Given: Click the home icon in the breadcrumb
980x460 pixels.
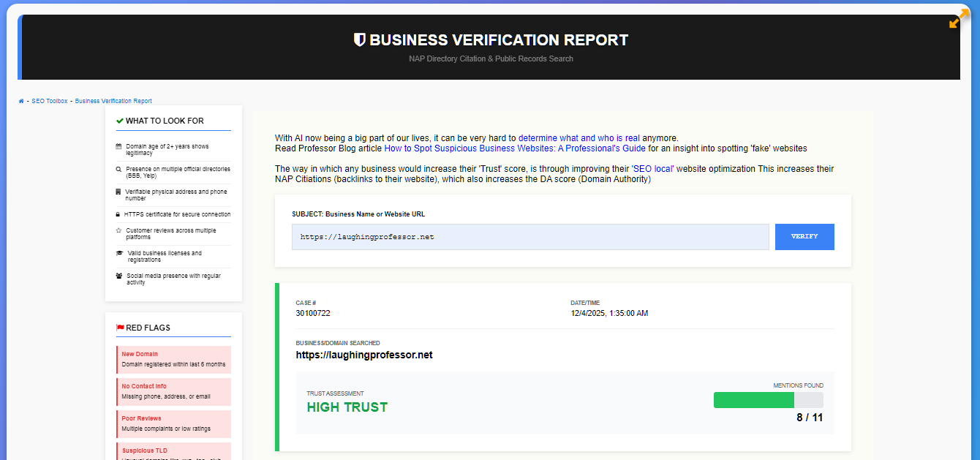Looking at the screenshot, I should (x=20, y=101).
